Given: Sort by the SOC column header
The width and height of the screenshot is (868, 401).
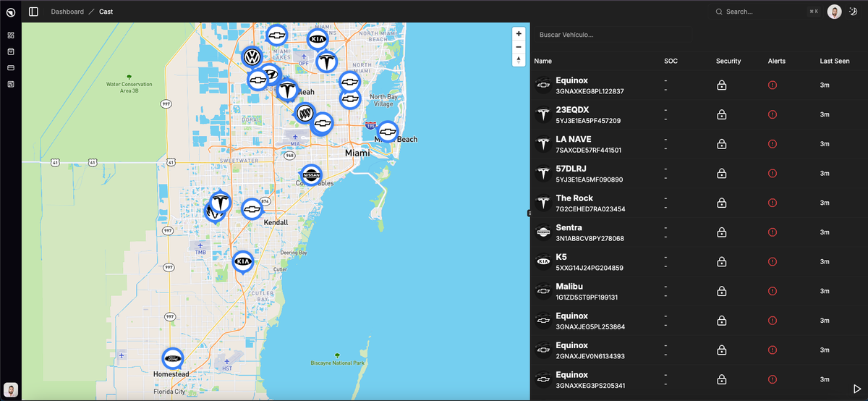Looking at the screenshot, I should [671, 62].
